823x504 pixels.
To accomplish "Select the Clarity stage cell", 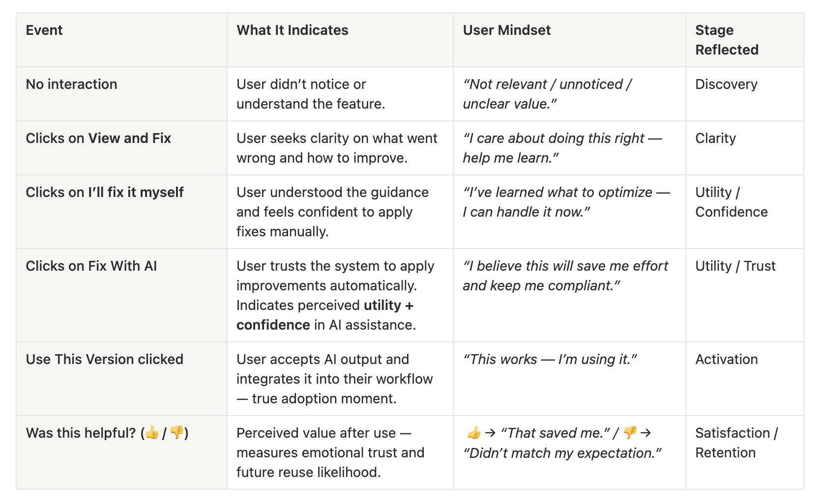I will [745, 148].
